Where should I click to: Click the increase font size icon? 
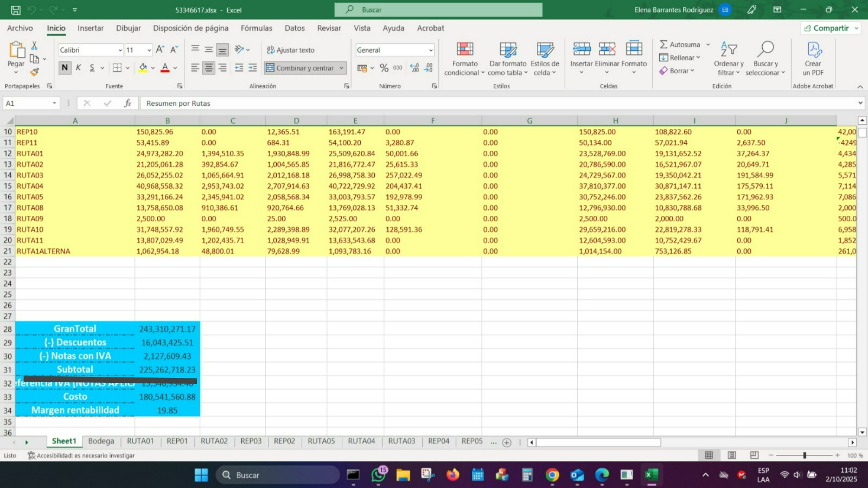pyautogui.click(x=160, y=50)
